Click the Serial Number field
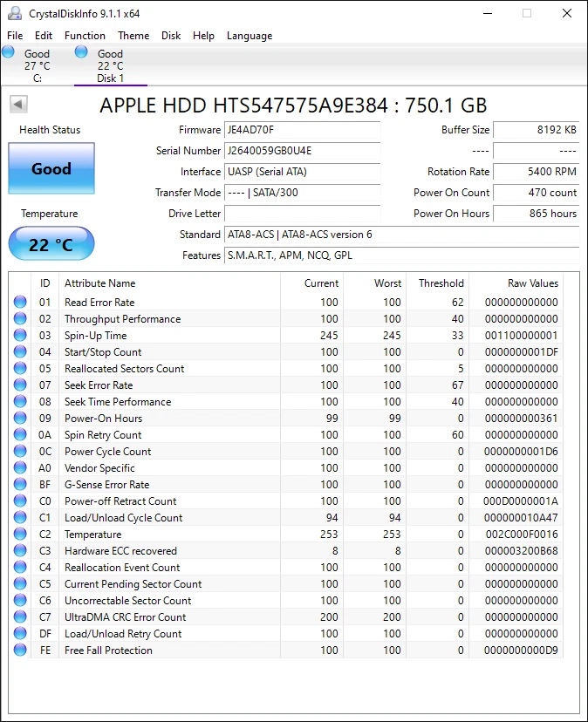Screen dimensions: 588x722 [x=301, y=151]
